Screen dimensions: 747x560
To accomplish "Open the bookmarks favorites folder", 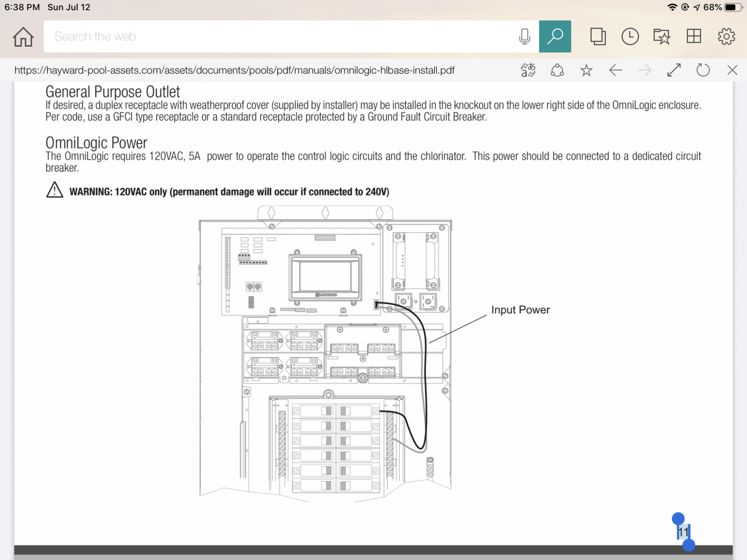I will [x=662, y=37].
